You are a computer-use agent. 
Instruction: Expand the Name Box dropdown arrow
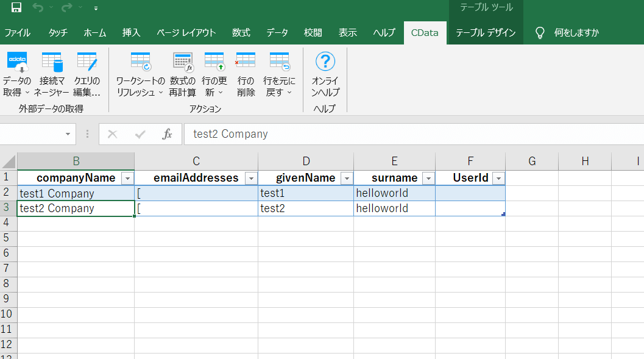pos(68,134)
